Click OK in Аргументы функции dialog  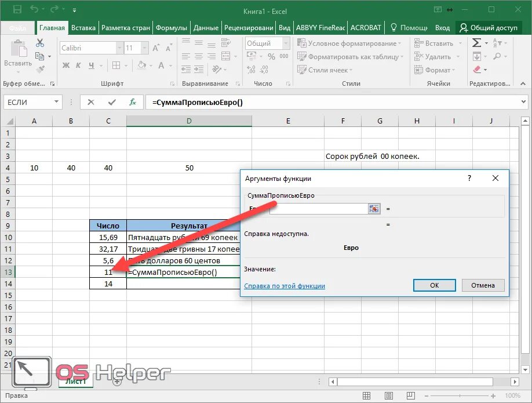click(x=434, y=285)
